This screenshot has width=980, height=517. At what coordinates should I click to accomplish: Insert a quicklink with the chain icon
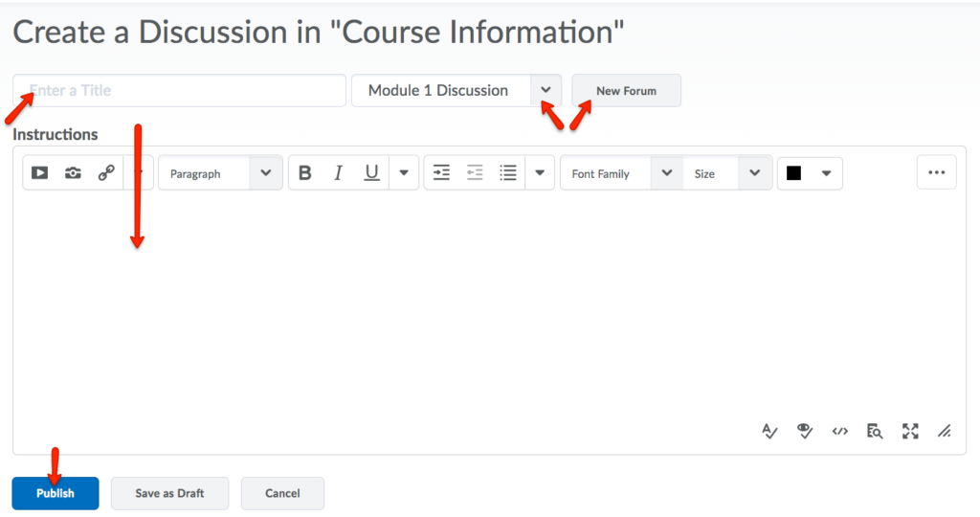[x=106, y=173]
